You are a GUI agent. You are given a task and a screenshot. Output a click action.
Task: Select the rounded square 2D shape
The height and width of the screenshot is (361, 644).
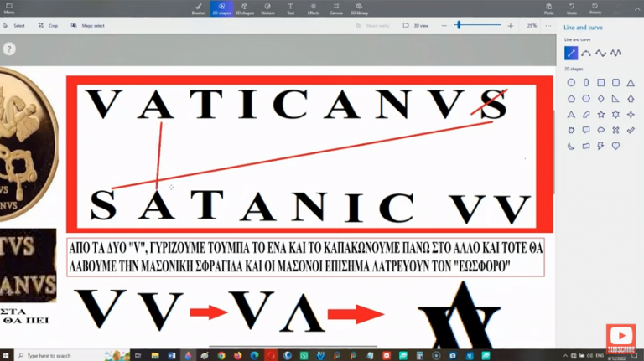point(615,83)
